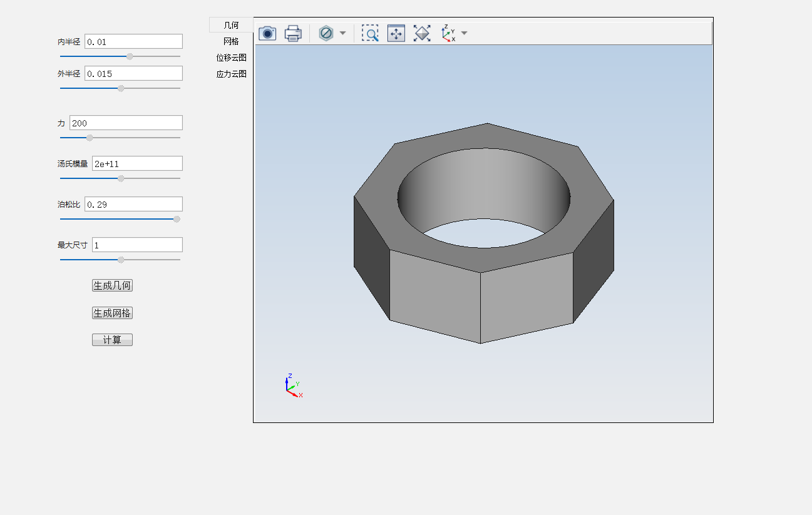Click the 汤氏模量 input field
The width and height of the screenshot is (812, 515).
137,163
